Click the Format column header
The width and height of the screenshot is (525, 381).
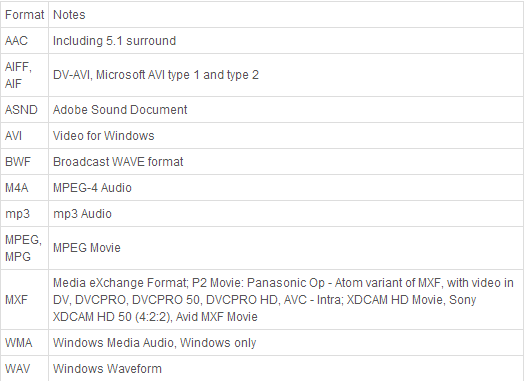point(24,15)
